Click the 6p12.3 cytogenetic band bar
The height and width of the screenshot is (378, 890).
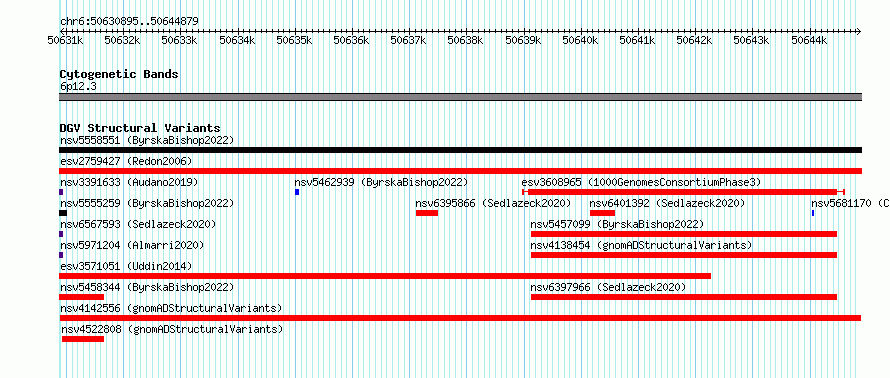(460, 97)
